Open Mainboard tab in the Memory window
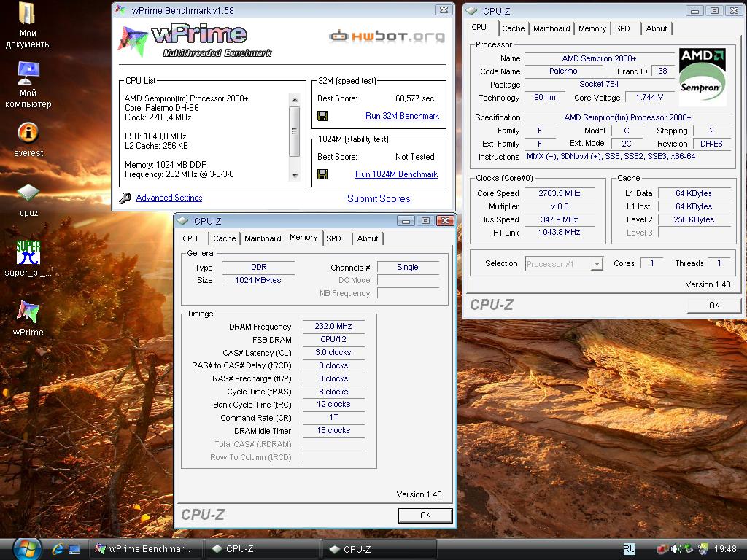Viewport: 747px width, 560px height. (x=263, y=238)
